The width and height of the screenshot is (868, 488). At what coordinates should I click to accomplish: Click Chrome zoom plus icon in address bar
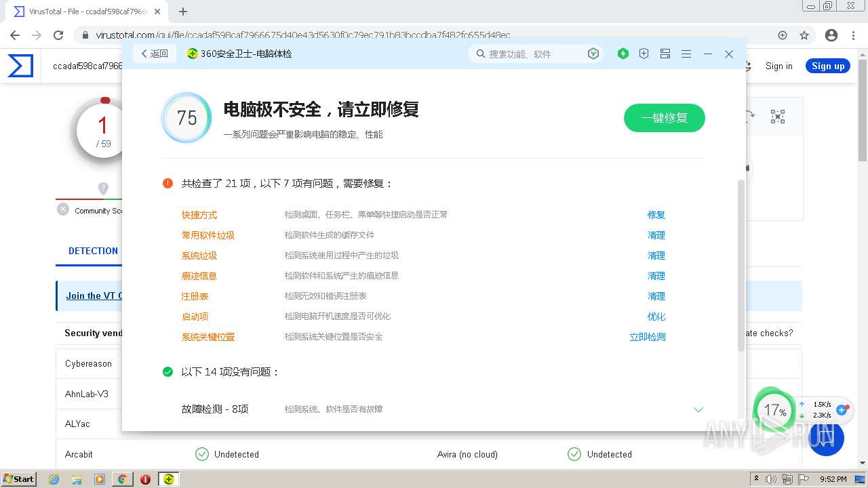[783, 35]
